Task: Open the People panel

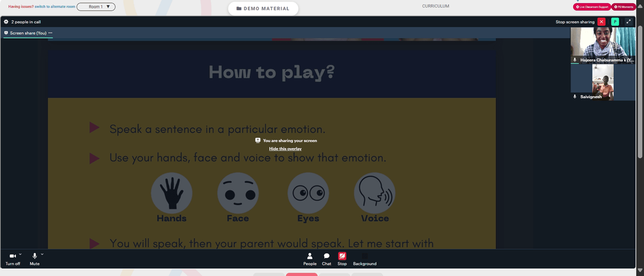Action: click(310, 259)
